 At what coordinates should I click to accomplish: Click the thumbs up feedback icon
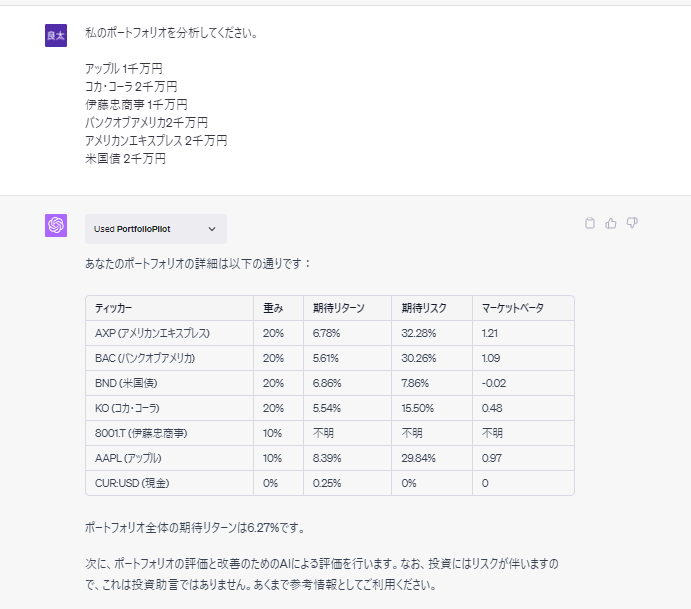[611, 223]
